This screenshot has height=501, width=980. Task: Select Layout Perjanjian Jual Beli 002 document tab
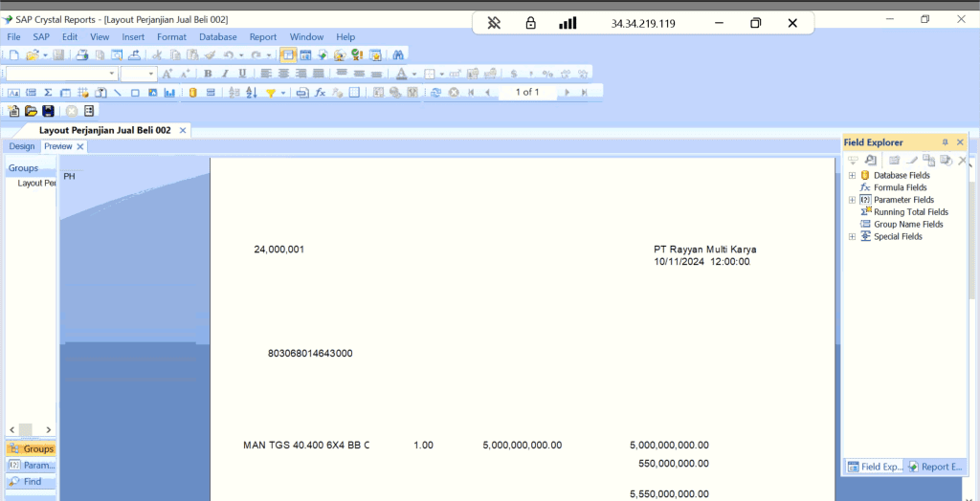coord(104,131)
